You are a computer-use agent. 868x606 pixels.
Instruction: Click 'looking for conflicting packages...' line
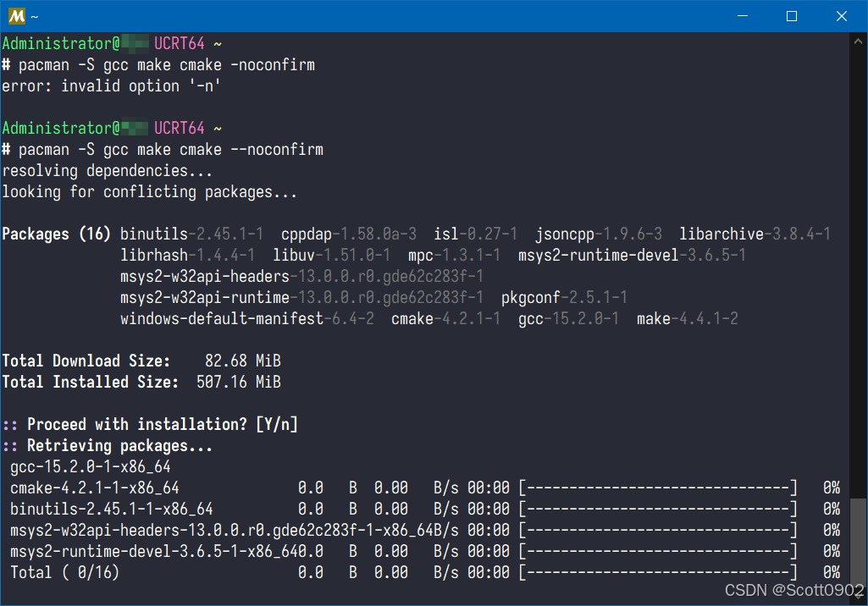coord(149,192)
